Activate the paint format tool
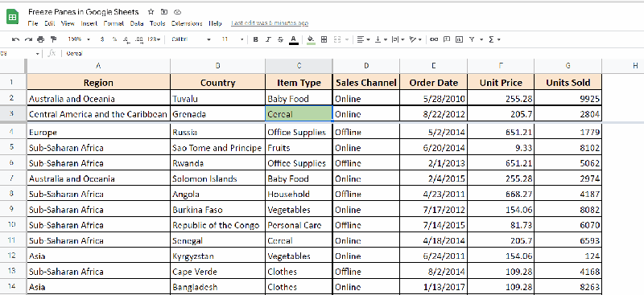 click(x=53, y=39)
